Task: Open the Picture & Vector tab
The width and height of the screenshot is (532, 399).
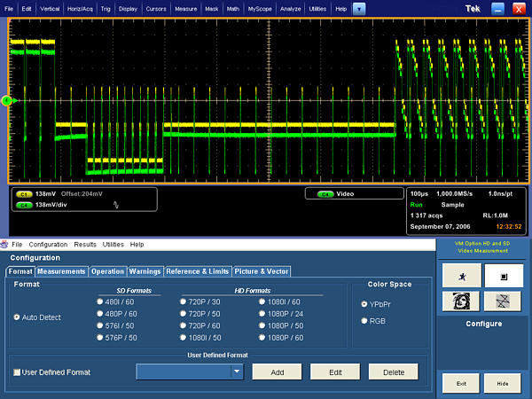Action: point(262,271)
